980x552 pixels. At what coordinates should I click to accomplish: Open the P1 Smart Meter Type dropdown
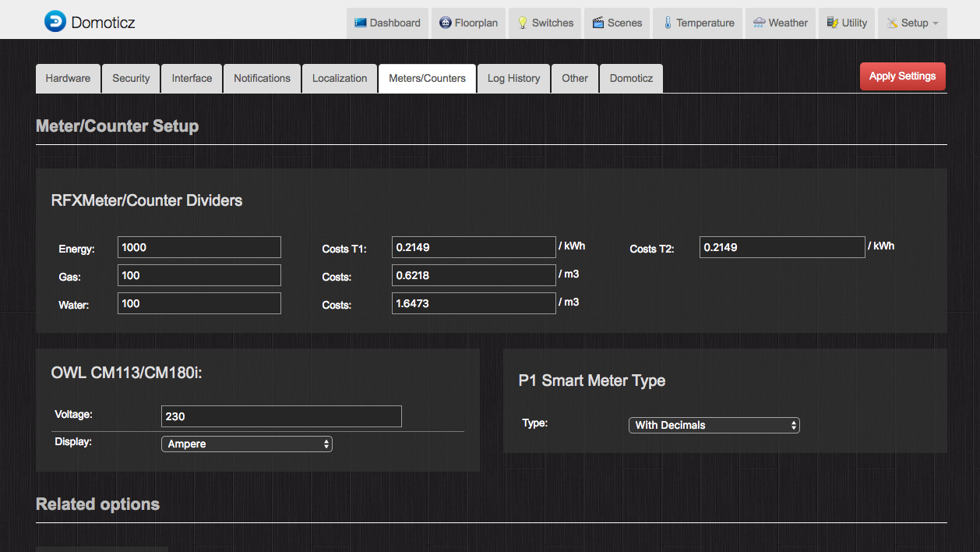[714, 425]
